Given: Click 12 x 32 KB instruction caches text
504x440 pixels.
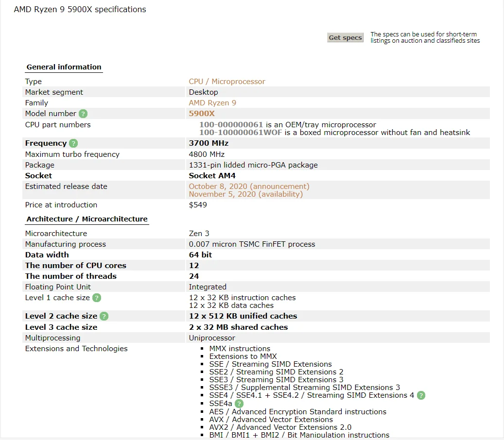Looking at the screenshot, I should click(243, 298).
